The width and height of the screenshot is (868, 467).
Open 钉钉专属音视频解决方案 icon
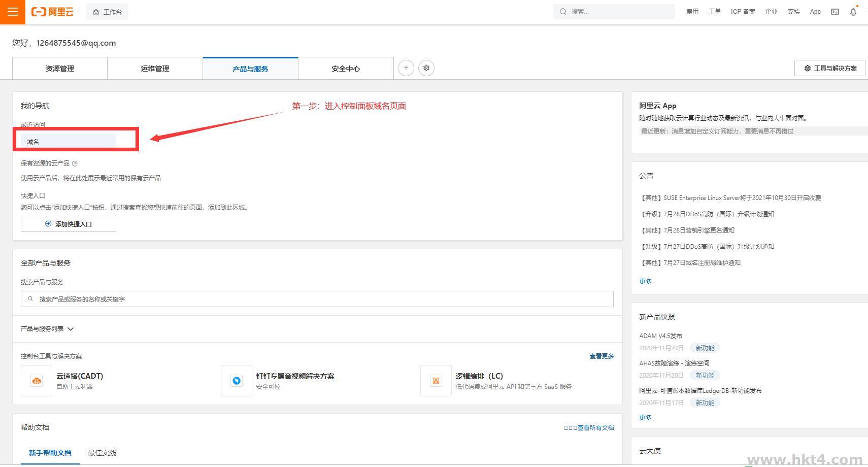pos(237,381)
